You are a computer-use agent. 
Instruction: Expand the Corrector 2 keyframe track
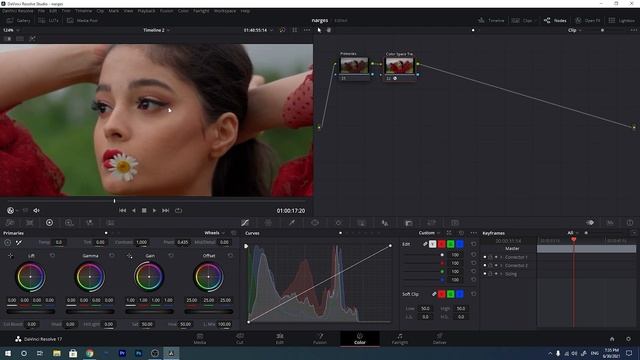501,266
